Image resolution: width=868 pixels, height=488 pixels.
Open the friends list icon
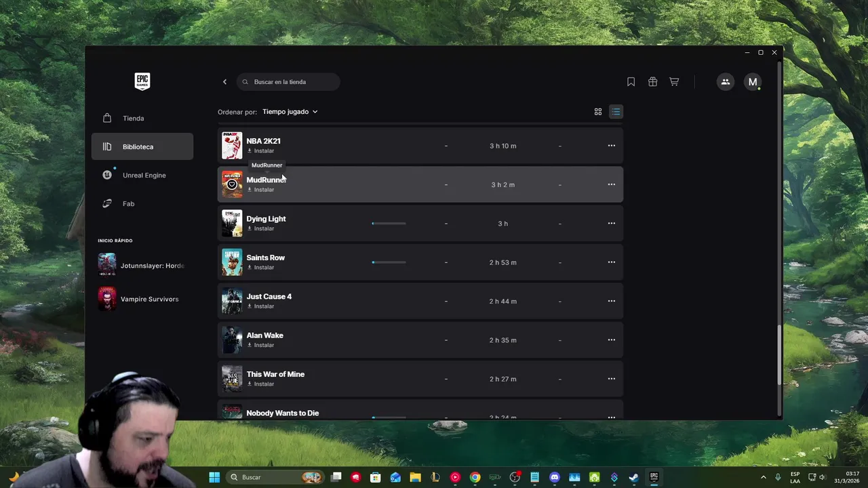(726, 82)
